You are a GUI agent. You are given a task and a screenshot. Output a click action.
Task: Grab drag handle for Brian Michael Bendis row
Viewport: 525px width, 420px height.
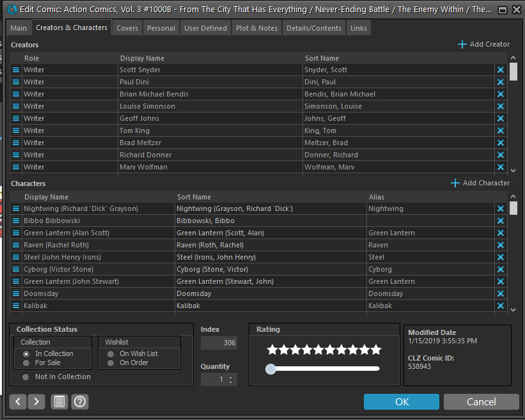pos(16,94)
